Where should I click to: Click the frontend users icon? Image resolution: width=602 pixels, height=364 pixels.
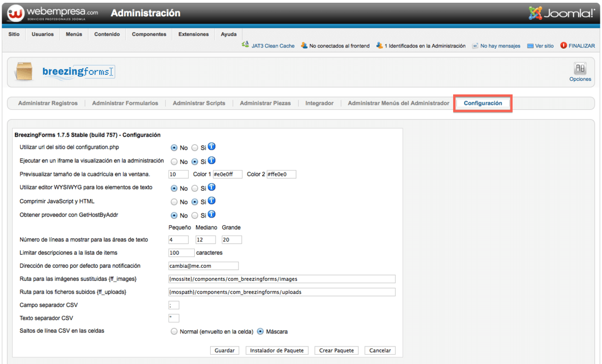pos(304,45)
